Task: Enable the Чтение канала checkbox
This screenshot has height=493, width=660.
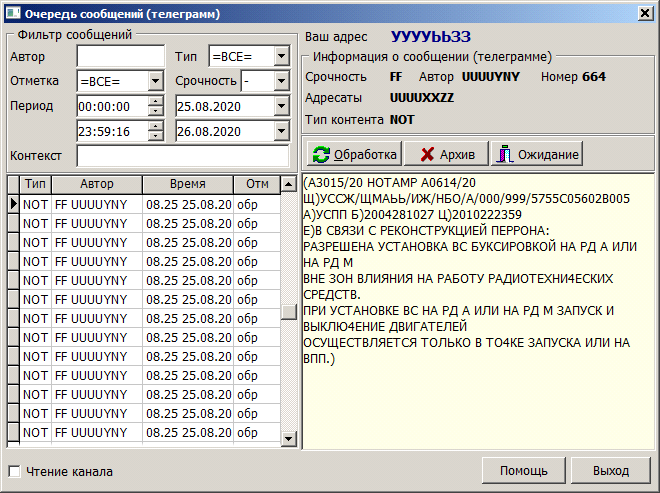Action: pos(14,471)
